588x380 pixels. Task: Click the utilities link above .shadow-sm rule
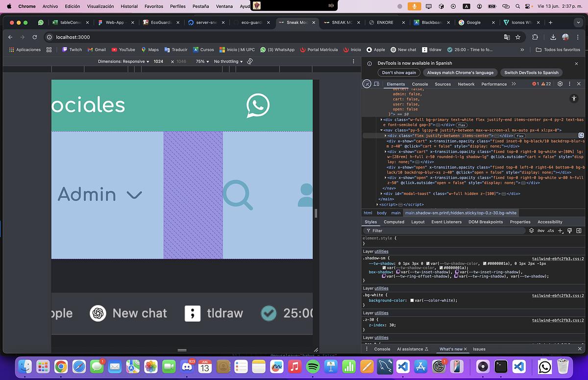tap(381, 251)
